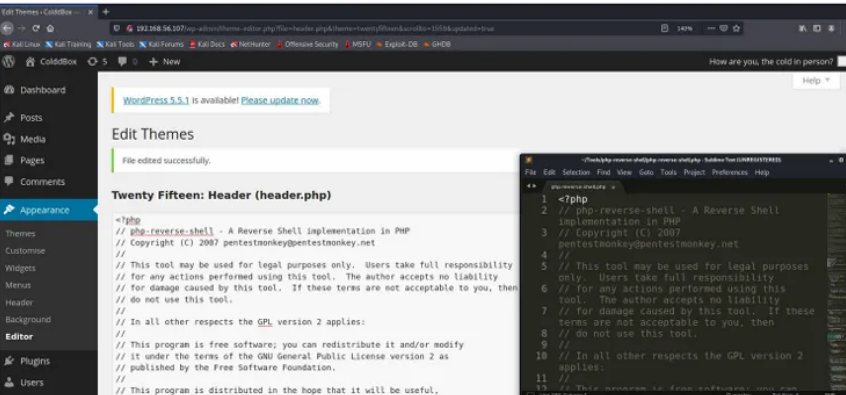Open NetHunter bookmark
The width and height of the screenshot is (846, 395).
click(250, 44)
